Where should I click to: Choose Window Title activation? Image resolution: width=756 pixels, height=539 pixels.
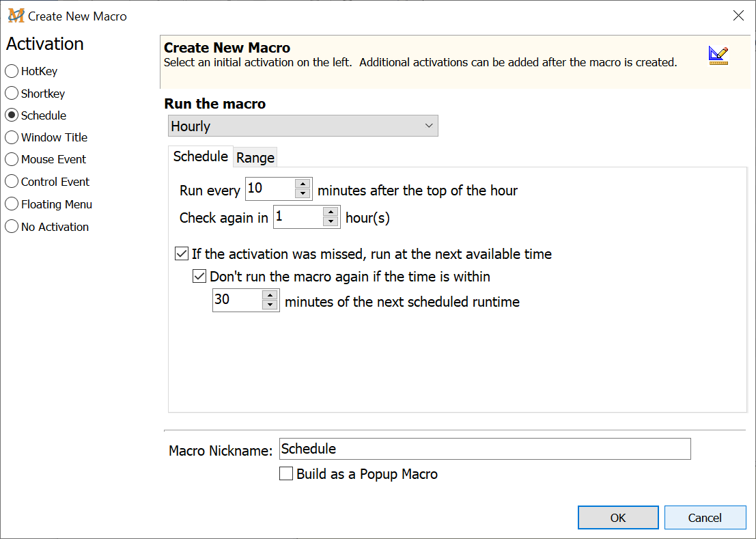point(12,137)
